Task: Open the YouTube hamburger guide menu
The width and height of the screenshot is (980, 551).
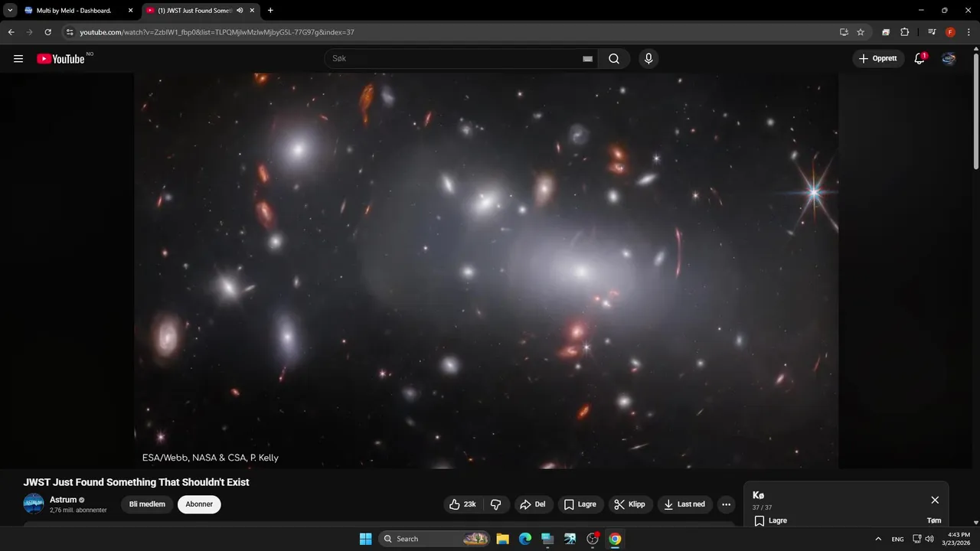Action: pos(18,59)
